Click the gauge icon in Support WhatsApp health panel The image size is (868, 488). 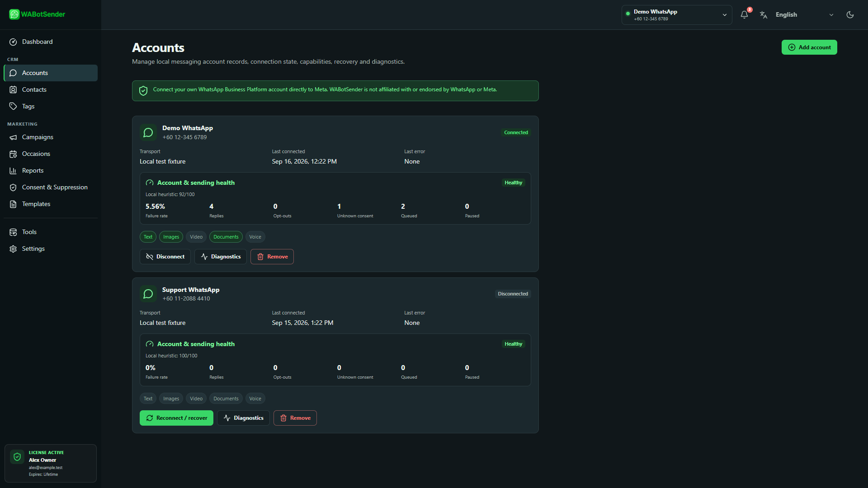(x=150, y=344)
